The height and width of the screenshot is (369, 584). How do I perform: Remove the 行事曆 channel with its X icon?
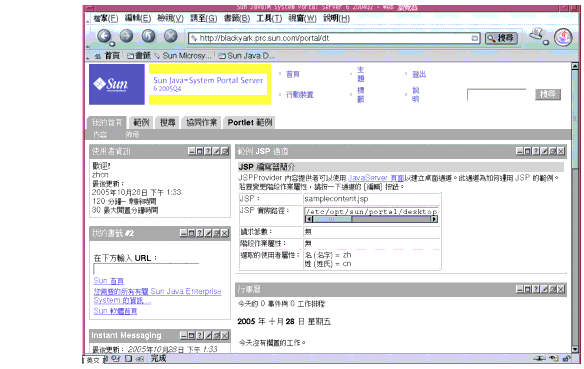coord(561,289)
